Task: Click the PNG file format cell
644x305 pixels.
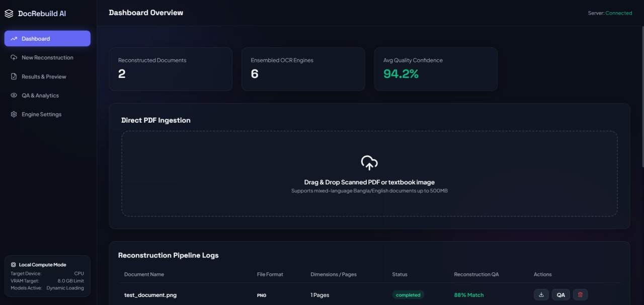Action: click(262, 295)
